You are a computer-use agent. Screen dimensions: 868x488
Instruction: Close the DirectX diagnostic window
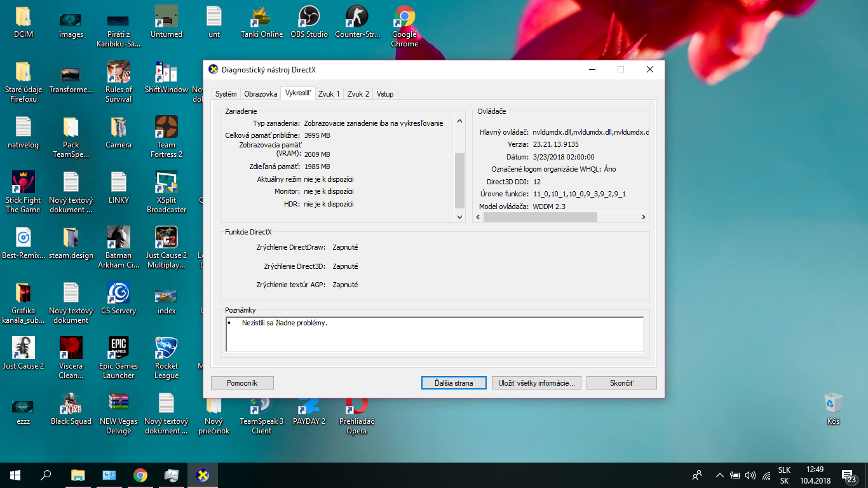pyautogui.click(x=650, y=69)
